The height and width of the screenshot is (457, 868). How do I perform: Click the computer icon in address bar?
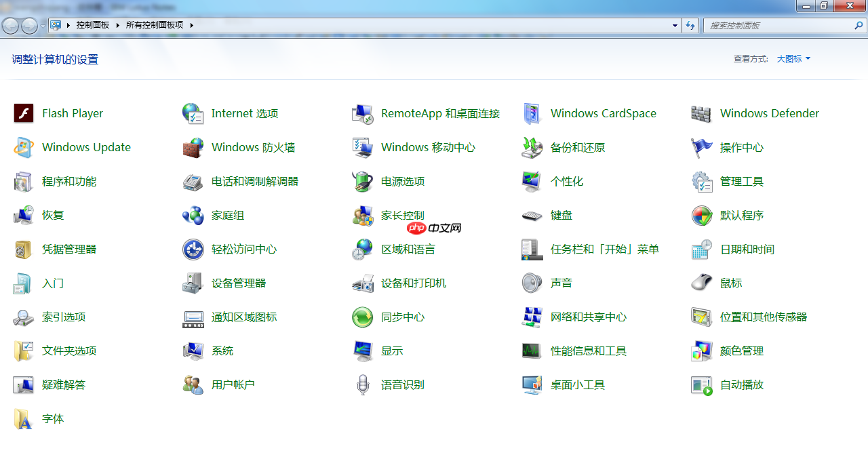[56, 25]
